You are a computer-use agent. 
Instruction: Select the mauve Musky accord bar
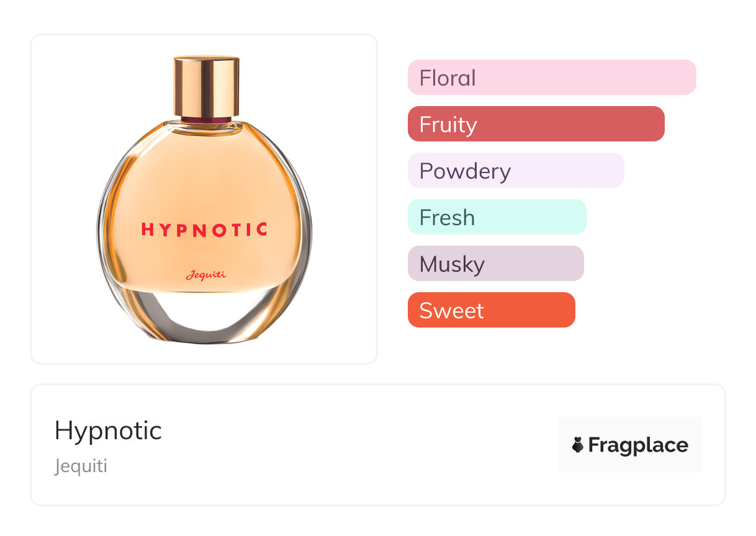coord(495,264)
